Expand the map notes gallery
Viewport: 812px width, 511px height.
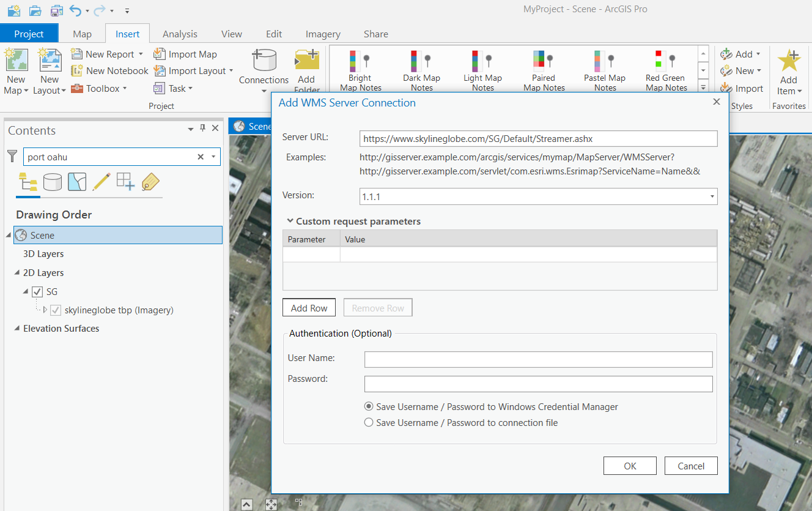tap(703, 88)
